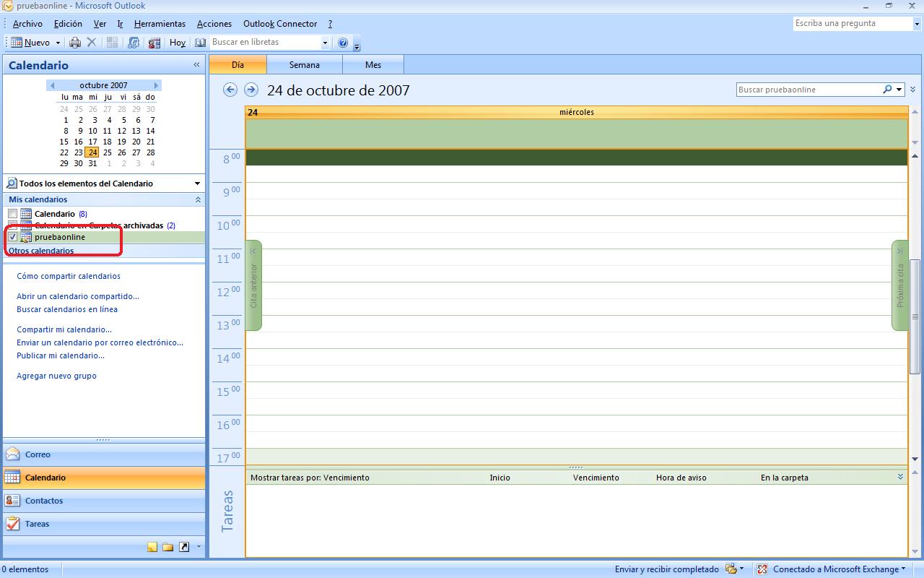Viewport: 924px width, 578px height.
Task: Open Outlook help question mark icon
Action: (343, 43)
